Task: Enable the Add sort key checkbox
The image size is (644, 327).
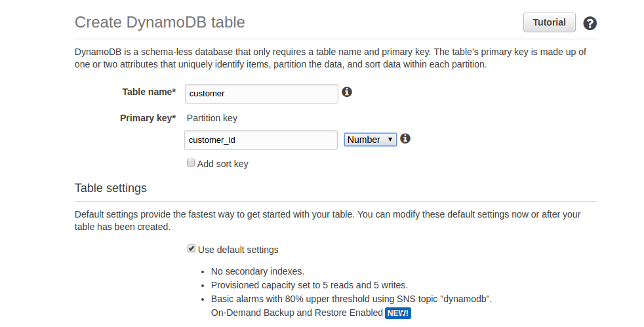Action: pyautogui.click(x=191, y=163)
